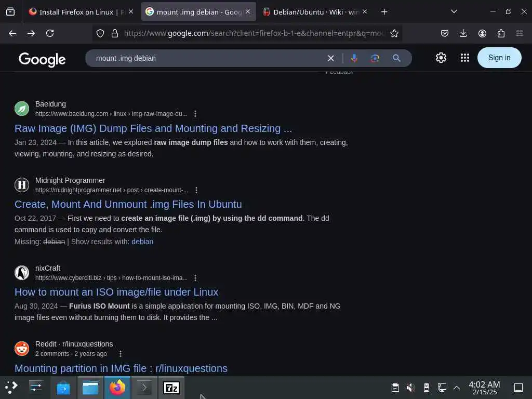Viewport: 532px width, 399px height.
Task: View site security lock info
Action: [x=115, y=33]
